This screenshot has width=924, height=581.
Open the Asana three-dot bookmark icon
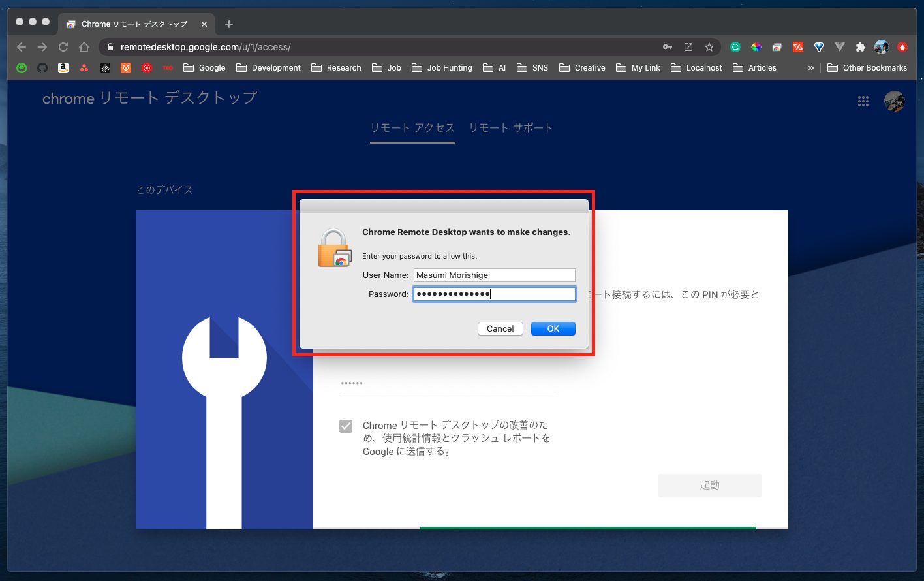coord(84,67)
